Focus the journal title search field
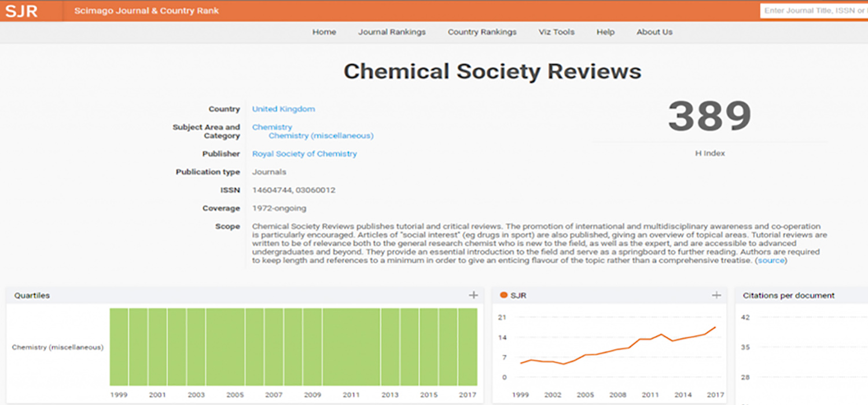The image size is (868, 405). (x=813, y=11)
